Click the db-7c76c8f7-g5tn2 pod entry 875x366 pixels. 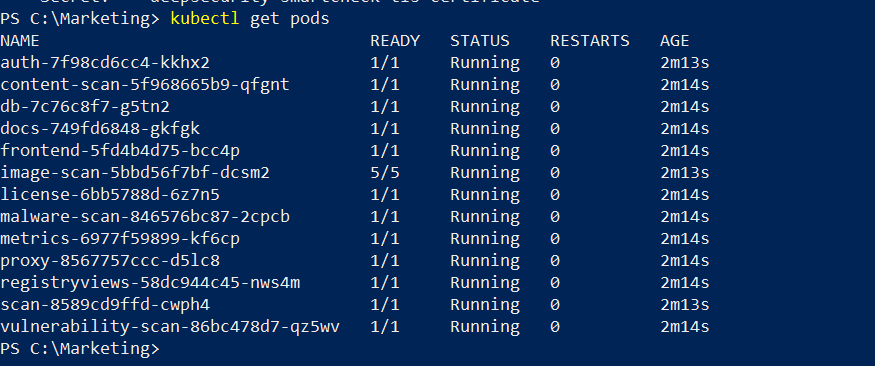[85, 107]
